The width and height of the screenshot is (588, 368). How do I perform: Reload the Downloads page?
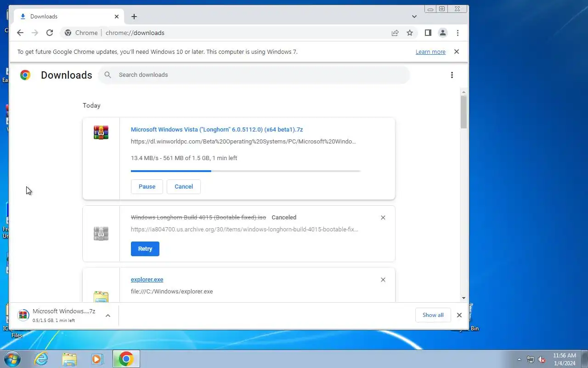(50, 33)
